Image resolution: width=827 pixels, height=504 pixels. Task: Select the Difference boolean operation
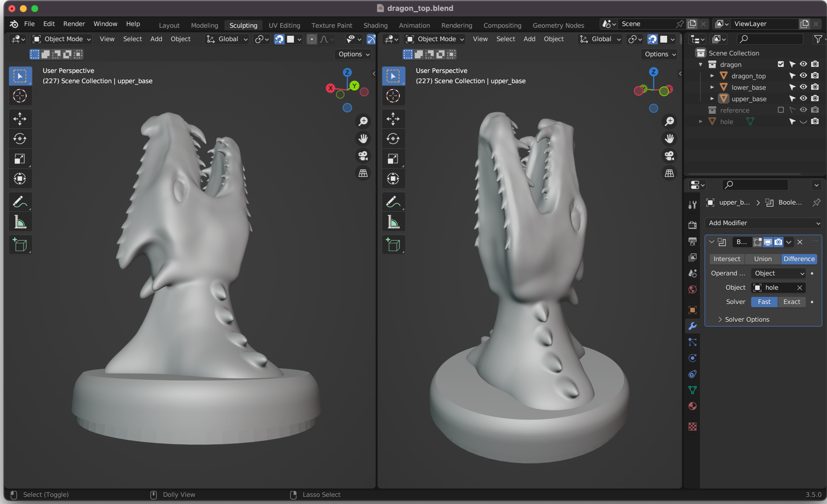799,259
